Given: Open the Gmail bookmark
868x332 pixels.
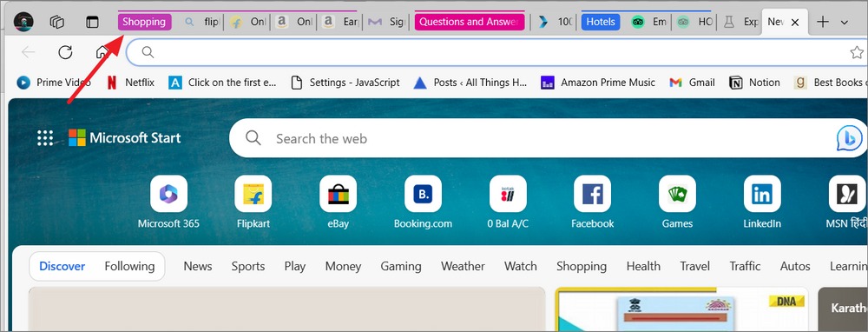Looking at the screenshot, I should pyautogui.click(x=692, y=83).
